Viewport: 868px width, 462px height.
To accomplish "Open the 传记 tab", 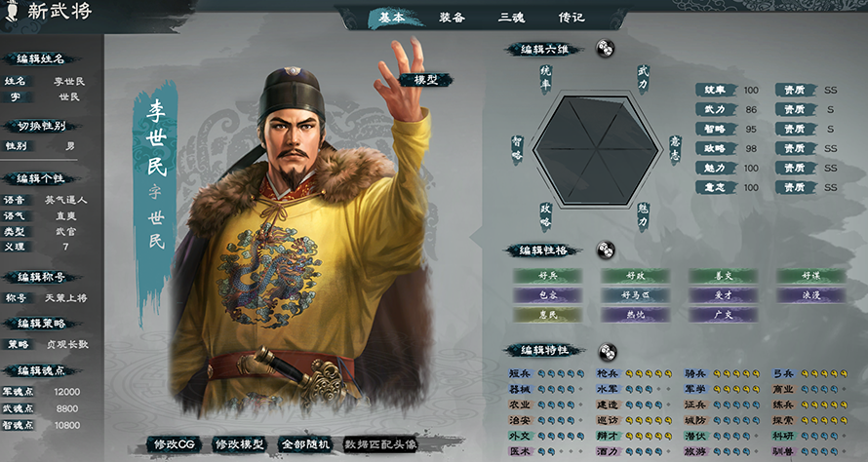I will click(572, 18).
